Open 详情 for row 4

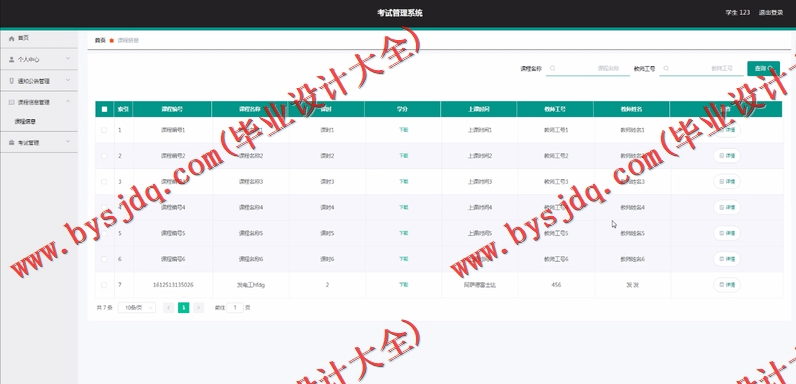coord(727,207)
